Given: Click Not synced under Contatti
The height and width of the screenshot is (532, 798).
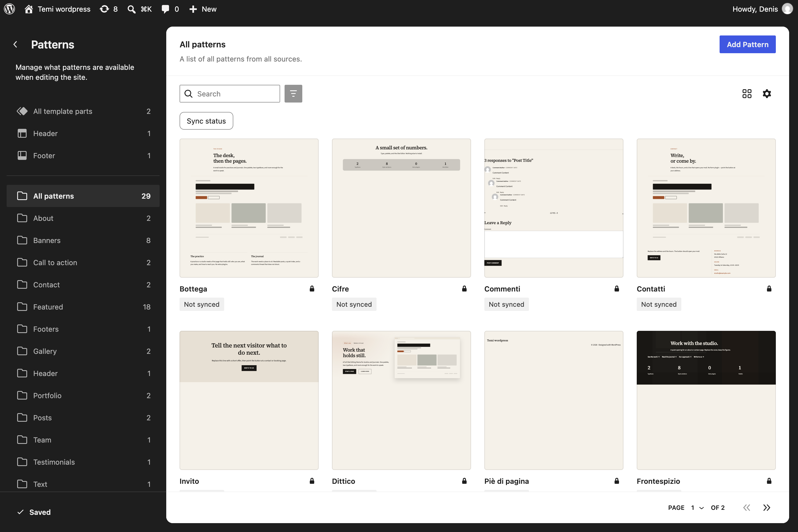Looking at the screenshot, I should click(x=659, y=304).
